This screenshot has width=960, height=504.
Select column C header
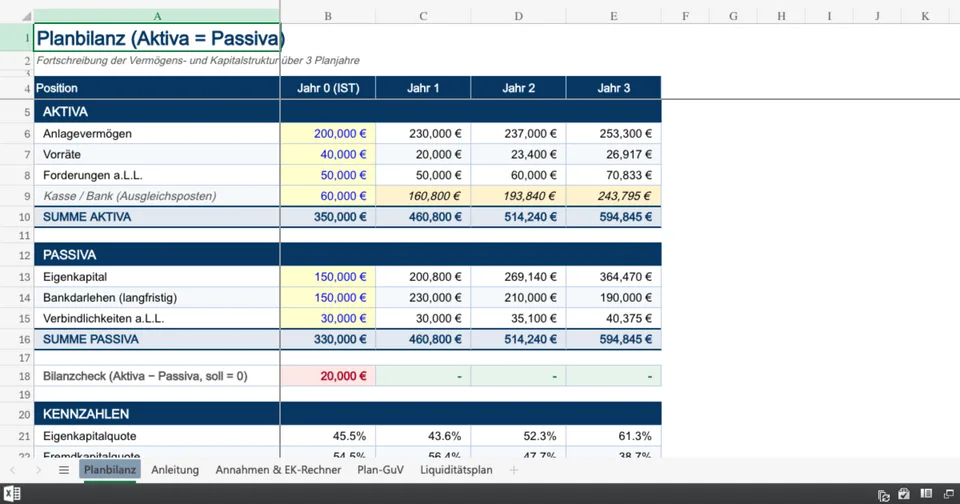(423, 17)
